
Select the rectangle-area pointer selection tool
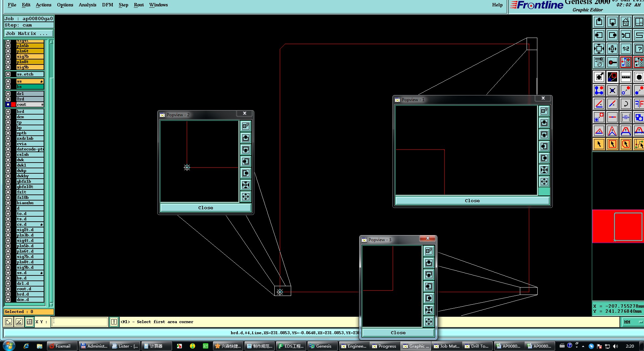(612, 144)
